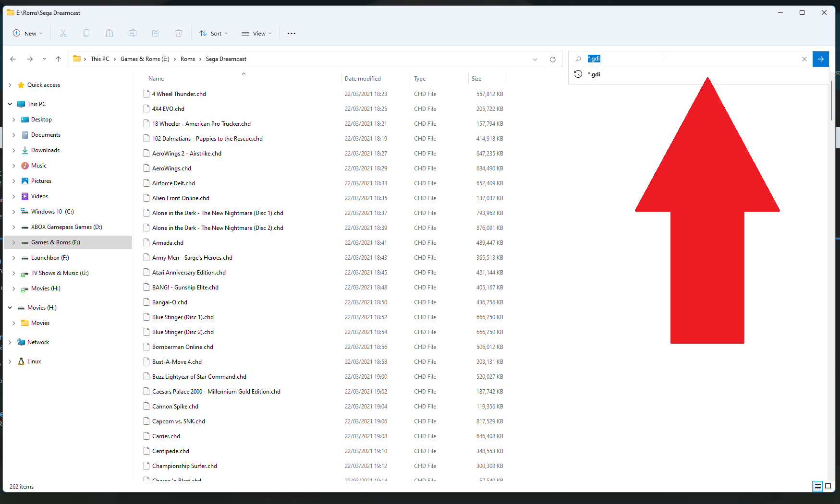Select Blue Stinger (Disc 2).chd file
Viewport: 840px width, 504px height.
pyautogui.click(x=183, y=332)
